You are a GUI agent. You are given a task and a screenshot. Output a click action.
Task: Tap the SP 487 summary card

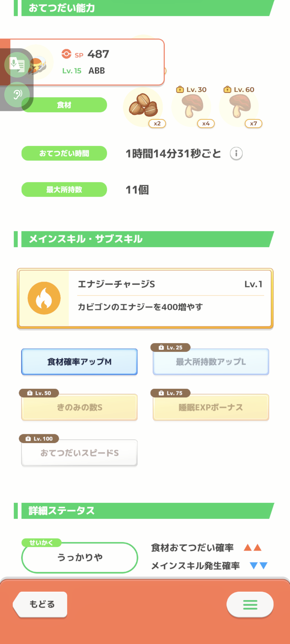point(86,62)
